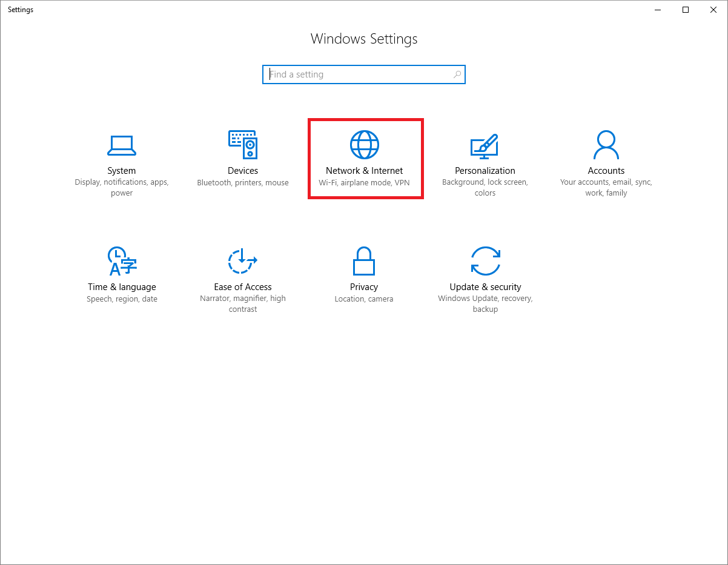728x565 pixels.
Task: Open Personalization settings
Action: click(x=485, y=145)
